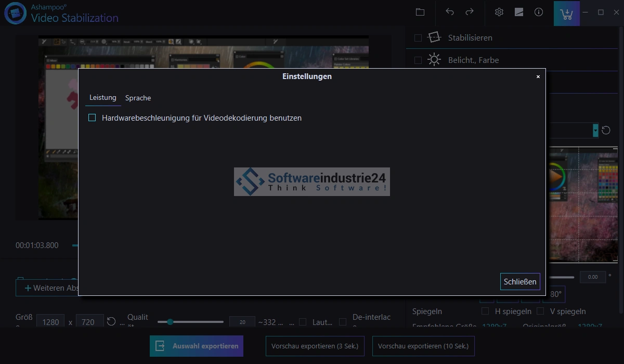Click the redo arrow icon

[470, 12]
